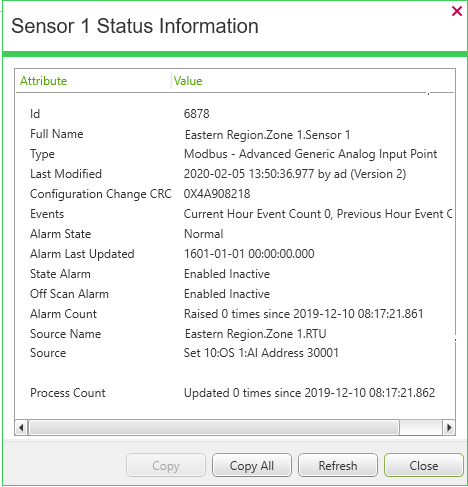The image size is (468, 487).
Task: Click the greyed-out Copy button
Action: coord(166,465)
